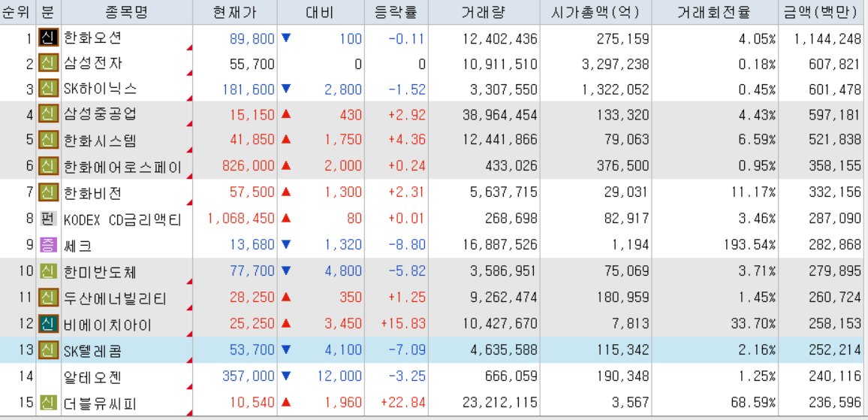Select the stock name 한화비전
The width and height of the screenshot is (868, 420).
pos(92,193)
